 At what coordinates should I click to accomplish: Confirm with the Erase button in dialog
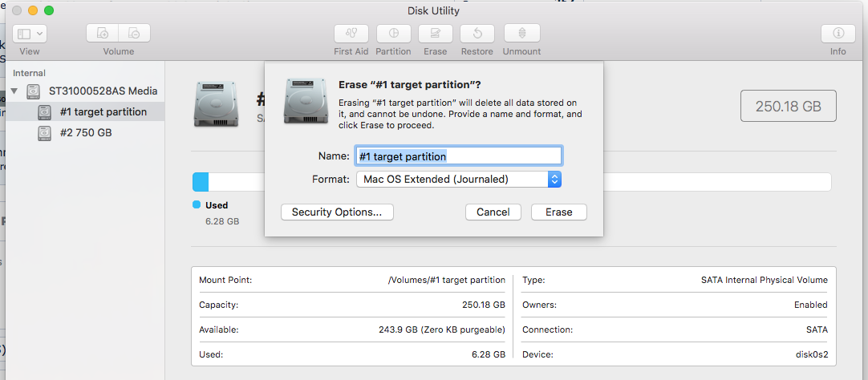tap(559, 212)
